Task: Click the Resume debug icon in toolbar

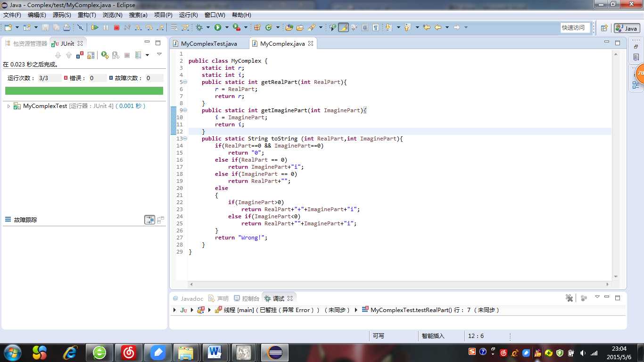Action: pos(95,28)
